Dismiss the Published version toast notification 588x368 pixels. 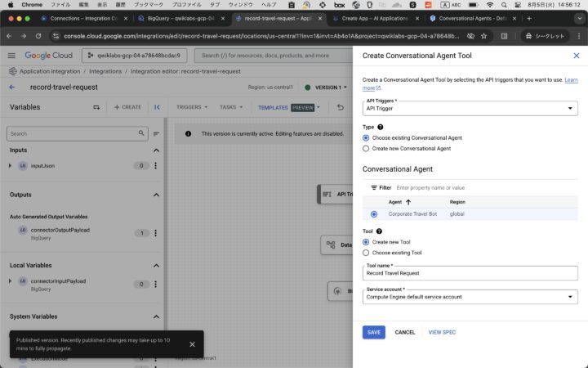192,344
